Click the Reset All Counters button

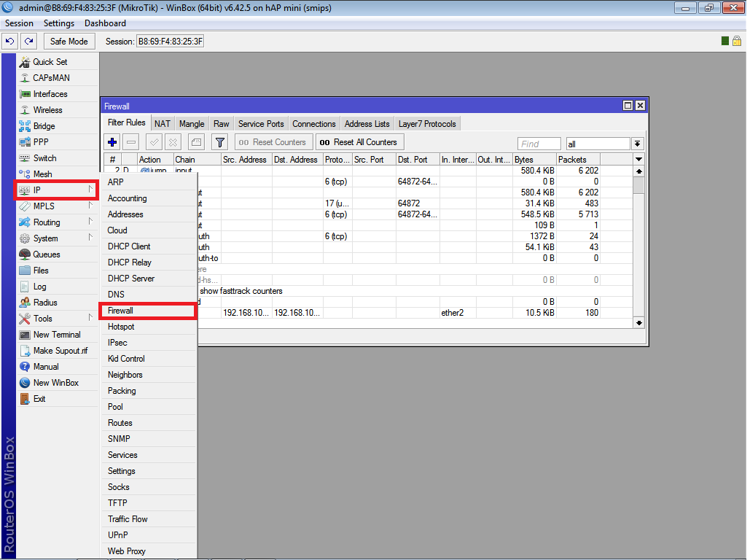(359, 142)
